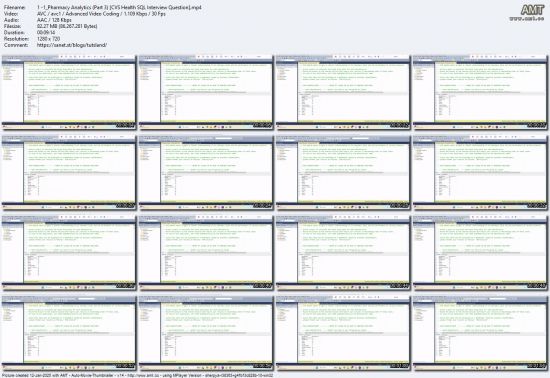The height and width of the screenshot is (378, 550).
Task: Click the 'Filename:' label
Action: 15,7
